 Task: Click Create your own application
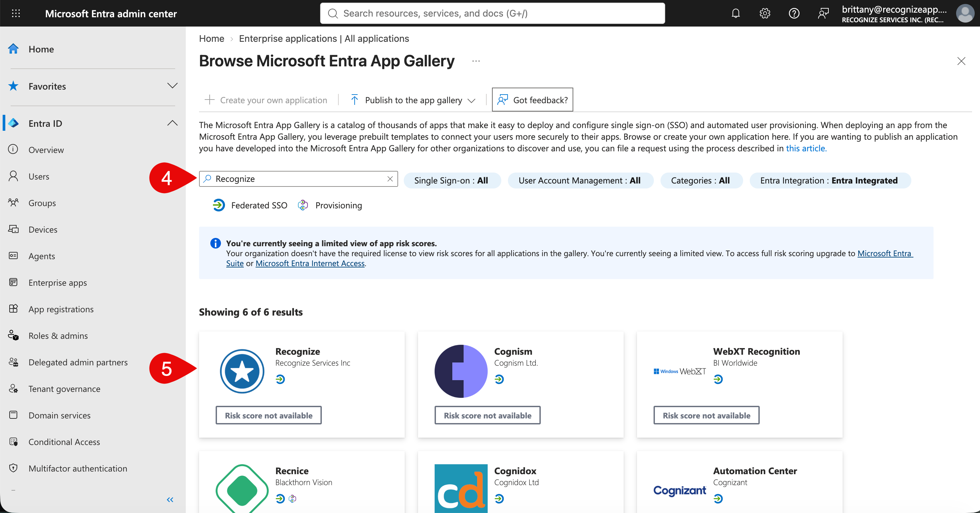click(266, 100)
